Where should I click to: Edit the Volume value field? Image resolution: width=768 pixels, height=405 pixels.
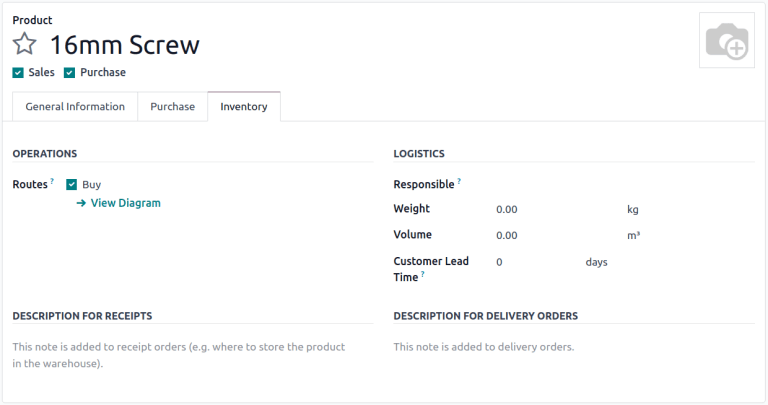tap(555, 236)
